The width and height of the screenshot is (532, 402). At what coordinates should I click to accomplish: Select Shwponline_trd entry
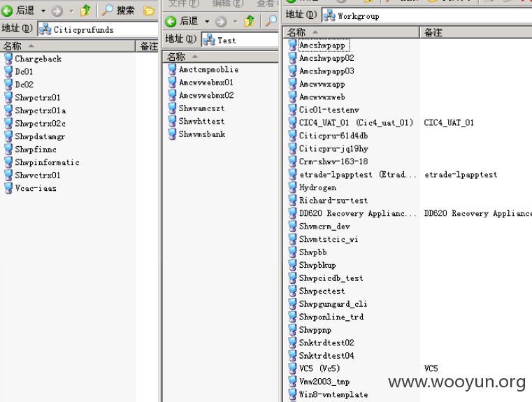(331, 317)
